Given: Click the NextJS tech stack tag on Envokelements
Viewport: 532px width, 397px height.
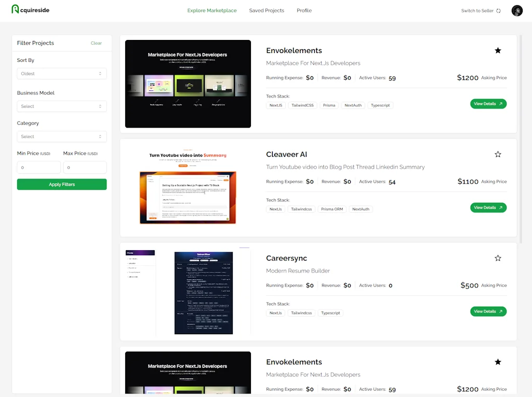Looking at the screenshot, I should [x=275, y=105].
